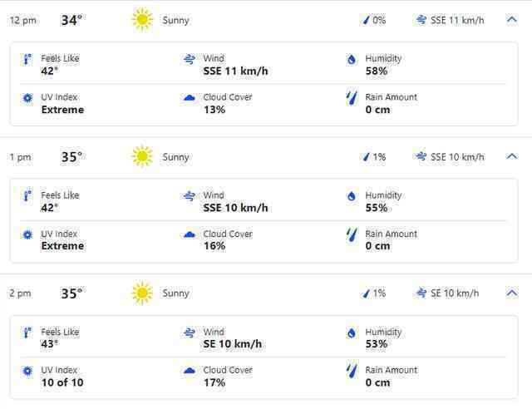532x409 pixels.
Task: Select the 1 pm 35° temperature text
Action: (71, 157)
